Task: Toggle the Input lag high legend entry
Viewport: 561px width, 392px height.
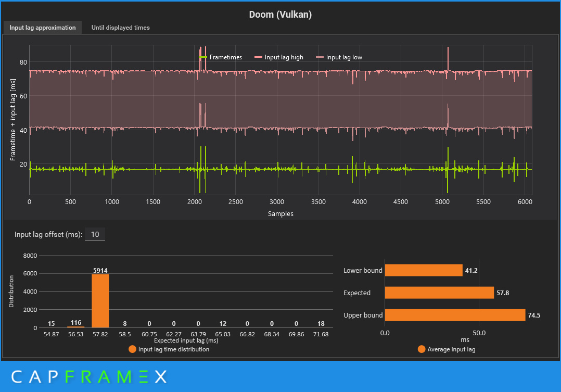Action: pyautogui.click(x=279, y=57)
